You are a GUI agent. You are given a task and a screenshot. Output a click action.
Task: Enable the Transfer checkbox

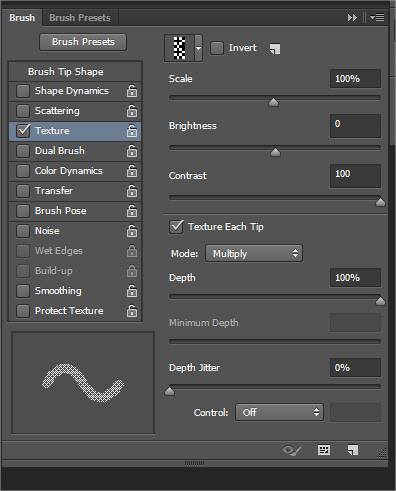click(23, 191)
